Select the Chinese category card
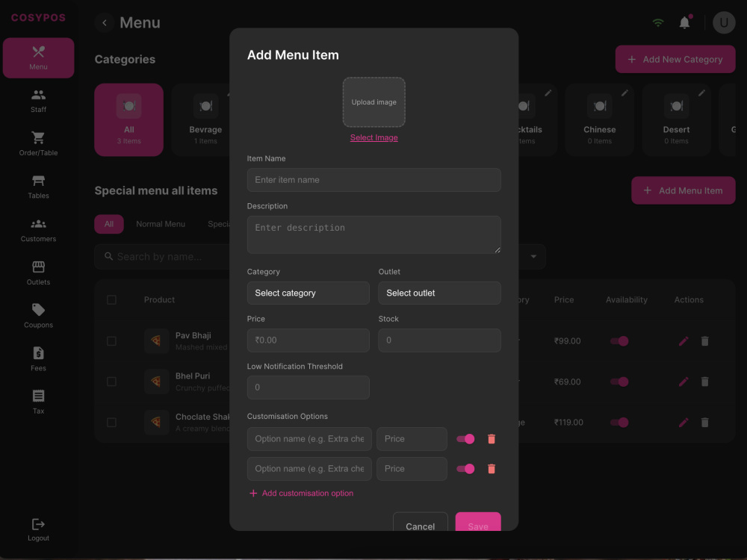747x560 pixels. coord(599,120)
